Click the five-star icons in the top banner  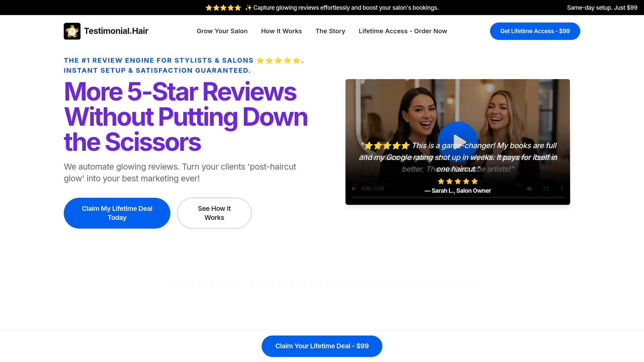pos(223,8)
